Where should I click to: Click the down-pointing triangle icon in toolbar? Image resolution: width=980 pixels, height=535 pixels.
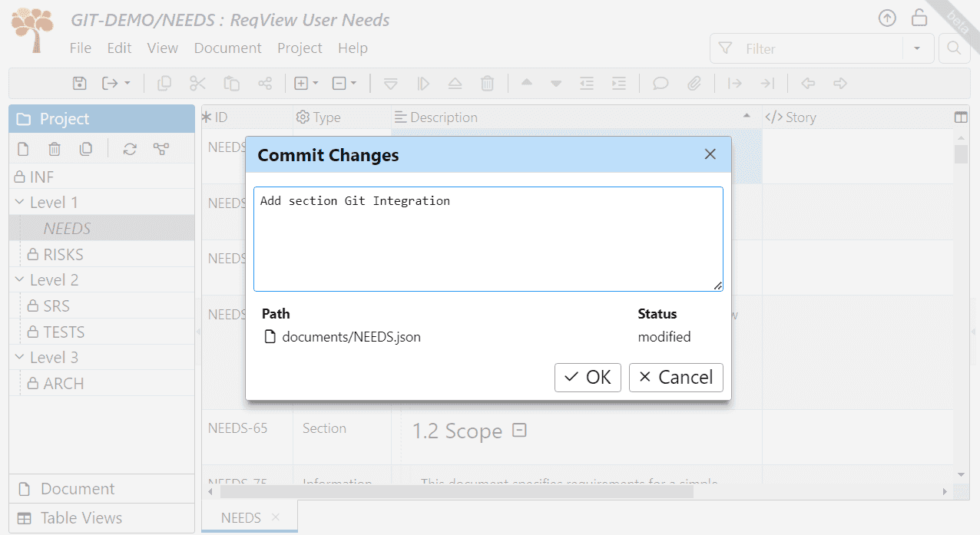390,83
